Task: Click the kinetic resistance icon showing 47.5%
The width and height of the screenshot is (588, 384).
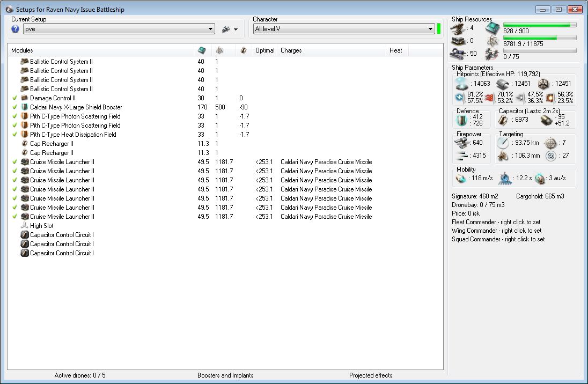Action: [520, 98]
